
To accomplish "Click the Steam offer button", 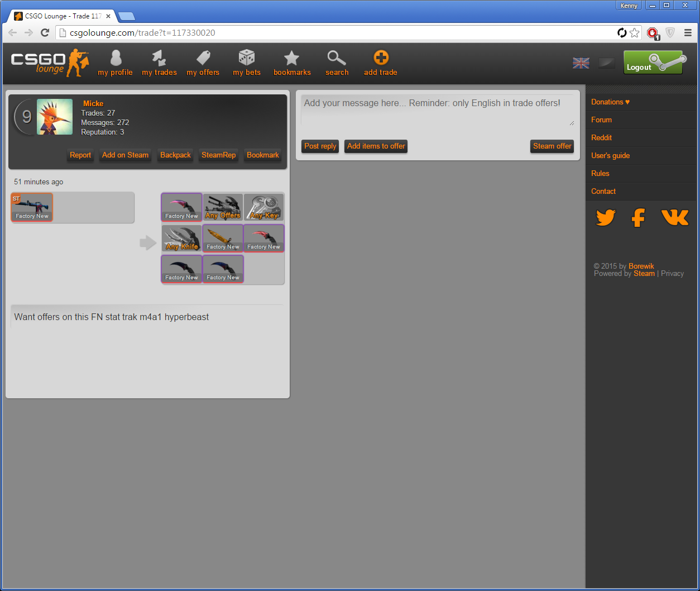I will coord(552,146).
